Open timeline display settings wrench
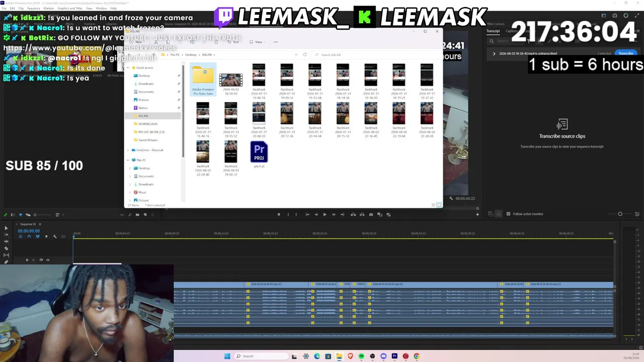 coord(55,236)
